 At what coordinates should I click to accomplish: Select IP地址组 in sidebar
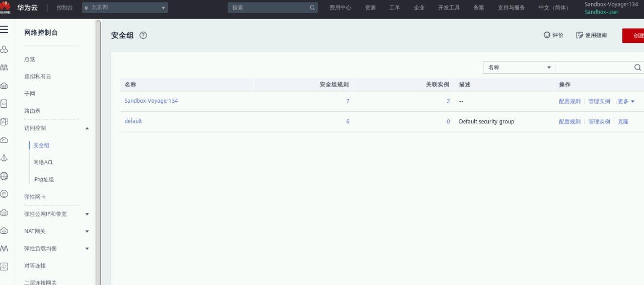43,180
